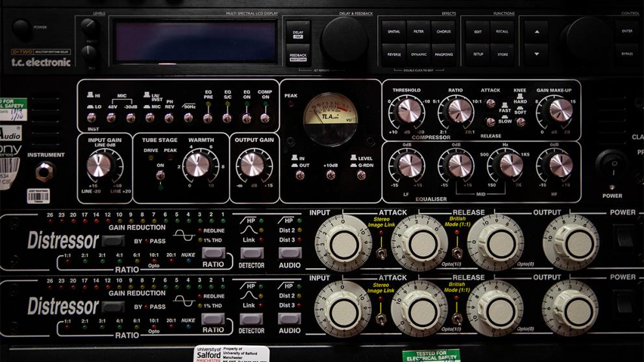The height and width of the screenshot is (362, 644).
Task: Select the CHORUS effect button
Action: tap(443, 30)
